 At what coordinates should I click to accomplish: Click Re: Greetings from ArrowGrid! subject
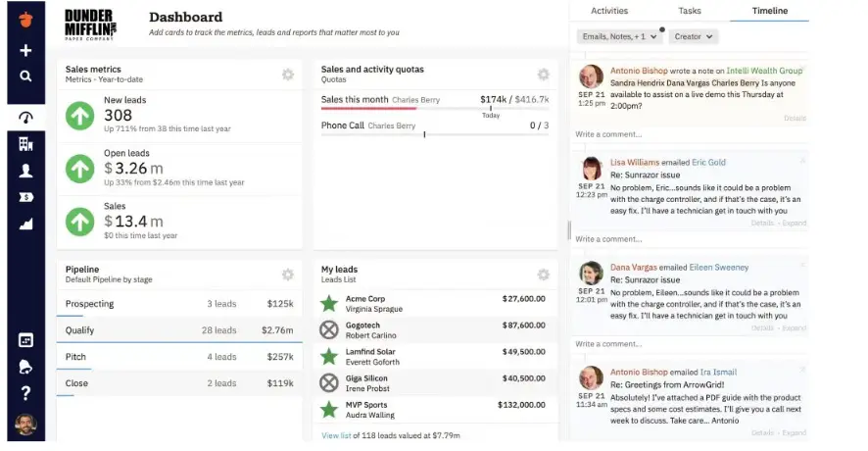[667, 384]
